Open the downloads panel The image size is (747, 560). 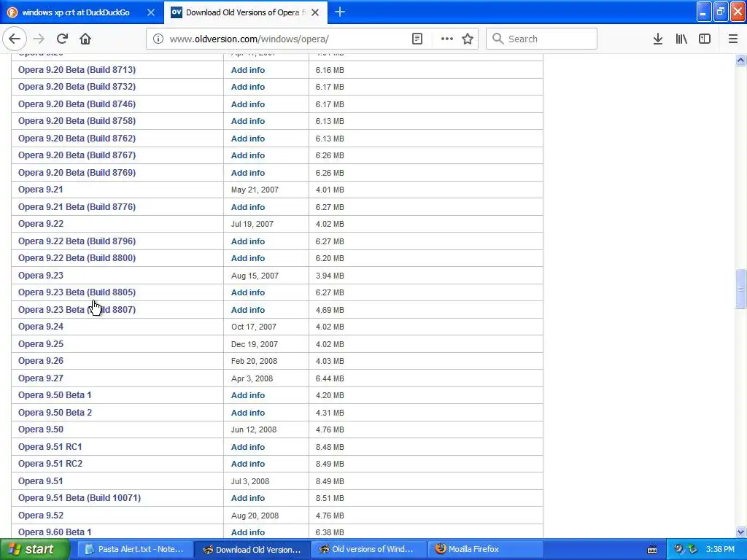point(657,39)
